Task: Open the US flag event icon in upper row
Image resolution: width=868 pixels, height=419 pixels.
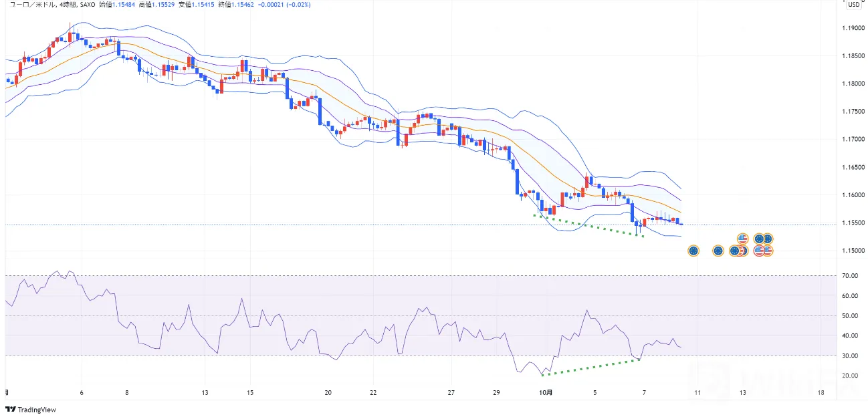Action: tap(742, 239)
